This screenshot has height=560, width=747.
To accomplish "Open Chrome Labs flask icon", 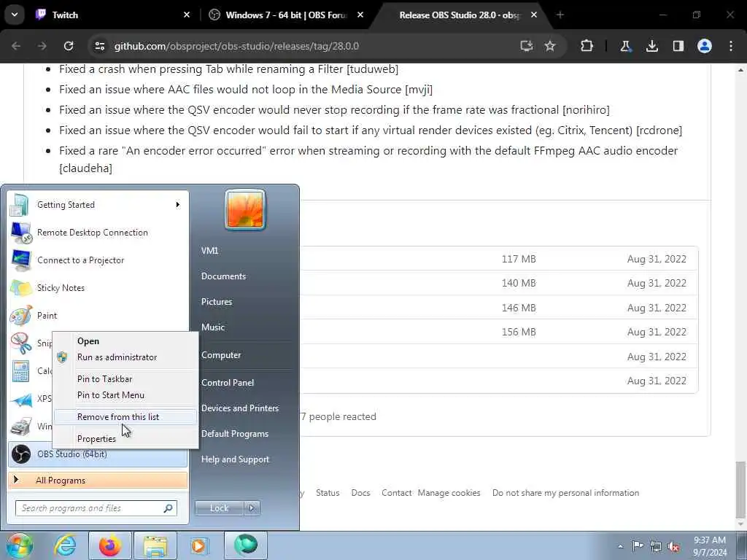I will click(625, 46).
